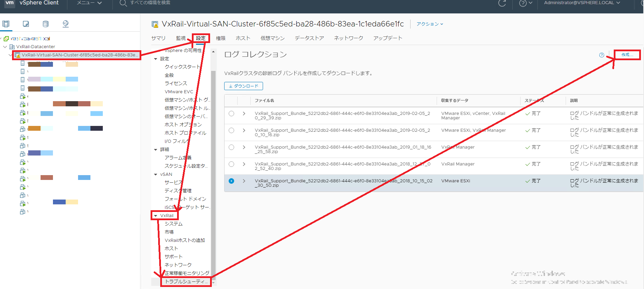Select the radio button for bundle 2019-02-05_20_10_16
This screenshot has width=644, height=289.
[231, 130]
